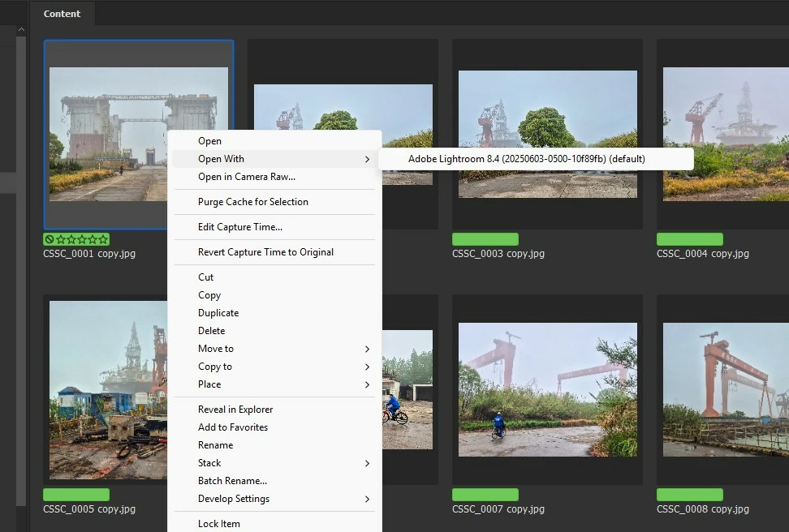Expand the Place submenu

(x=274, y=384)
